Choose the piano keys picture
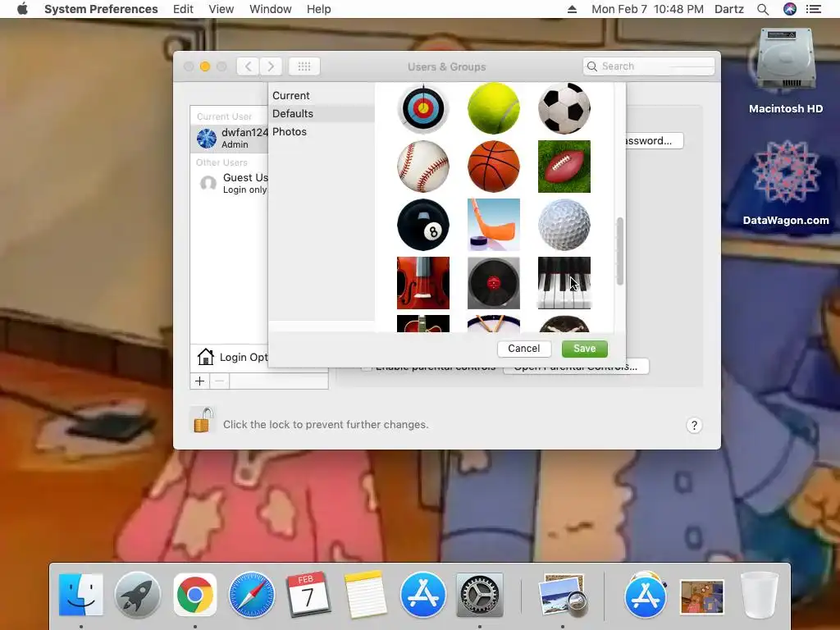The height and width of the screenshot is (630, 840). pyautogui.click(x=564, y=283)
